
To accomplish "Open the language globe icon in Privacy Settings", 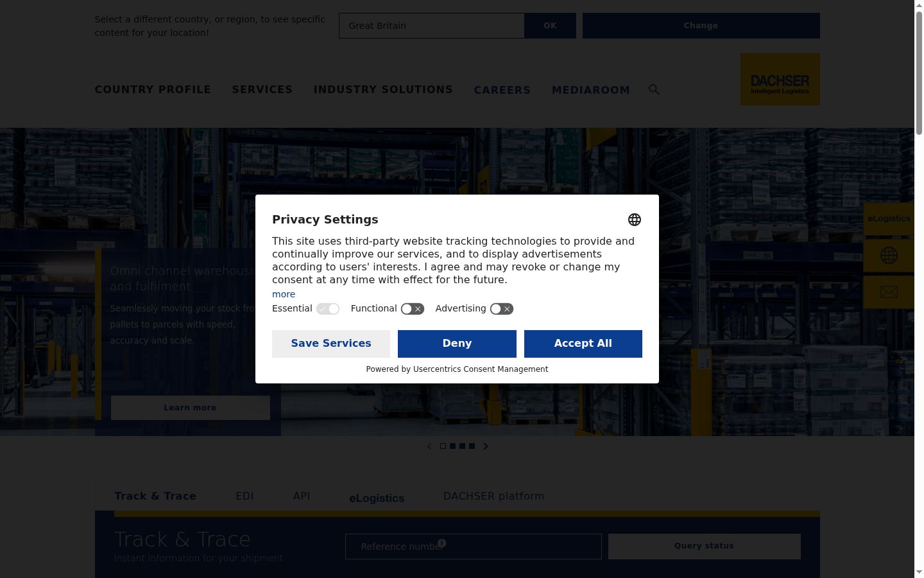I will tap(635, 220).
